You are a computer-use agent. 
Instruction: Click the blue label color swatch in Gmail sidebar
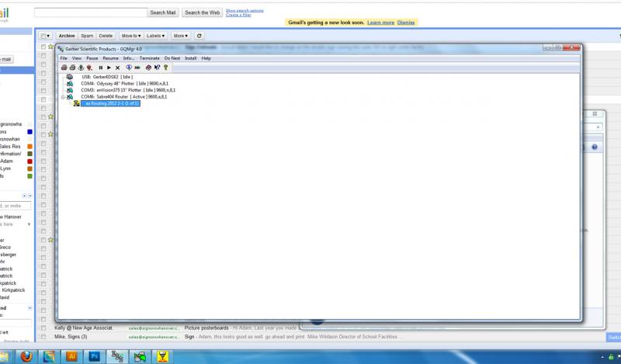(x=29, y=132)
